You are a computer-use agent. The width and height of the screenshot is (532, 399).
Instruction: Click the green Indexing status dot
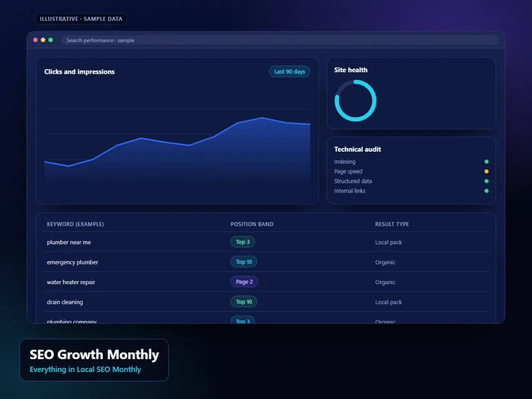pyautogui.click(x=486, y=162)
